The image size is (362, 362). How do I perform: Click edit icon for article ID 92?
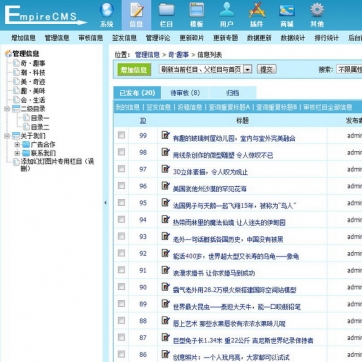click(x=166, y=253)
